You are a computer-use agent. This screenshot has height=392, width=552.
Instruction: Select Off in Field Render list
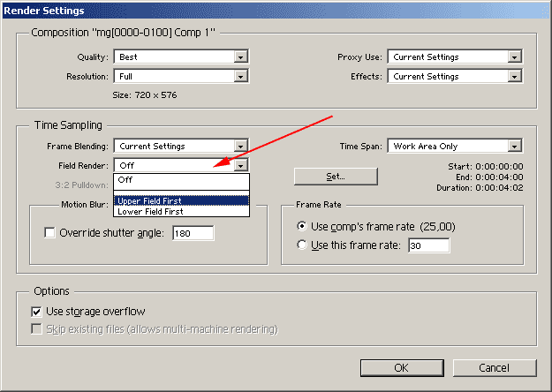[181, 179]
